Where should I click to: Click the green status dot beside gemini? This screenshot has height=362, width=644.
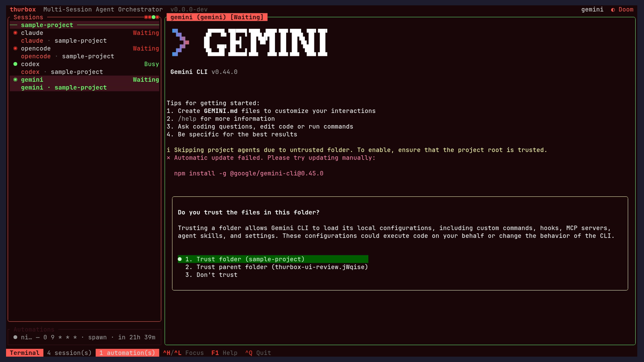(15, 80)
